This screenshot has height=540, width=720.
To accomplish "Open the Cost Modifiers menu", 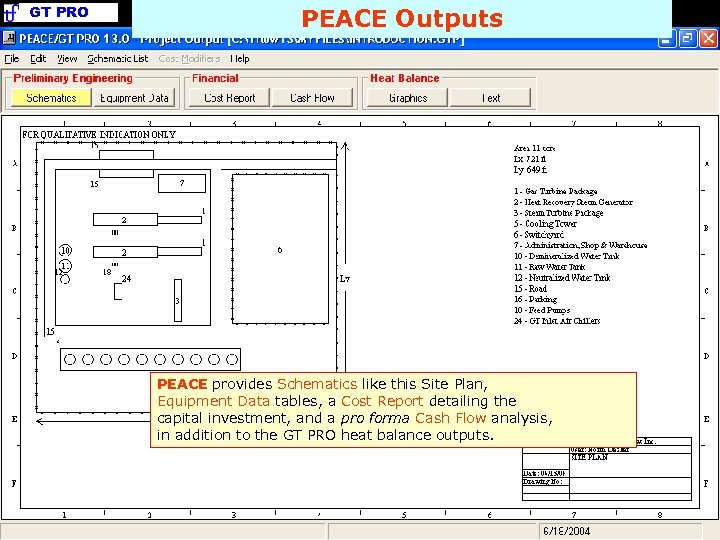I will 189,59.
